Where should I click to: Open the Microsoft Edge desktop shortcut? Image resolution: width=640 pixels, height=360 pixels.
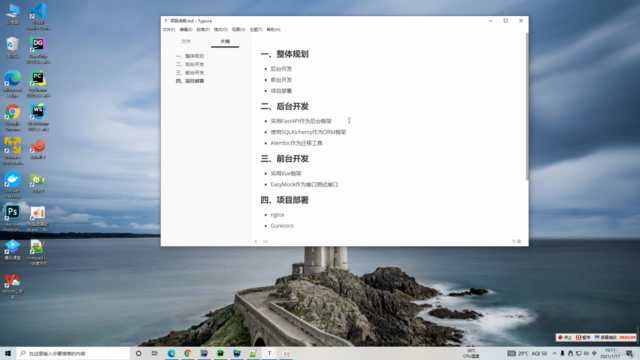13,84
